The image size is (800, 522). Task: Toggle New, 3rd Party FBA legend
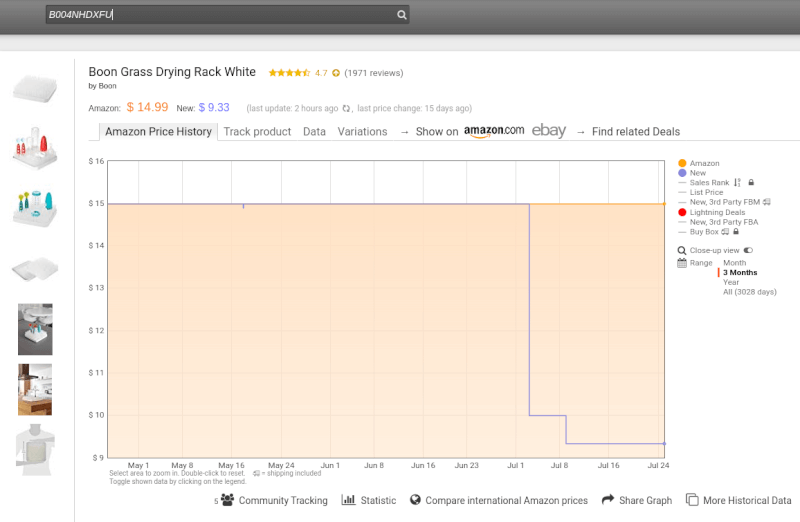point(723,222)
